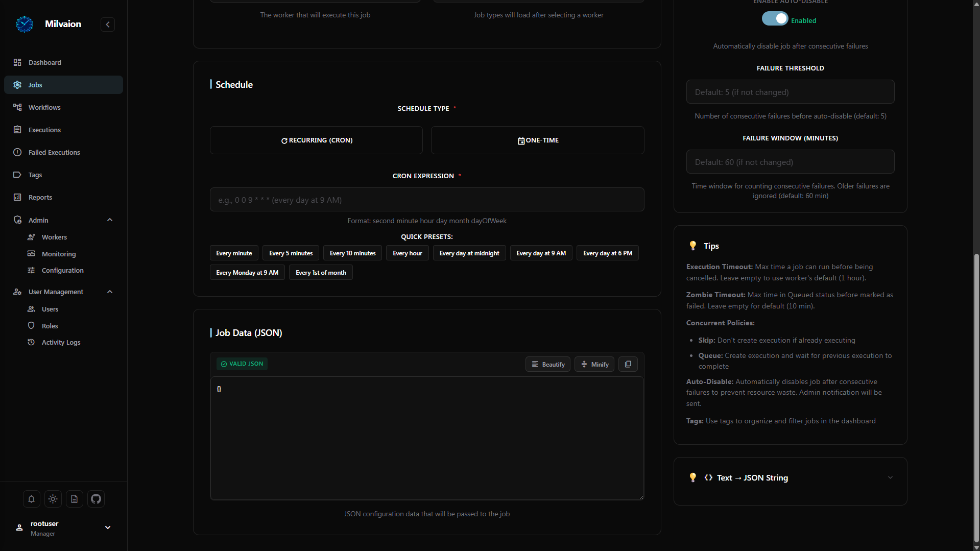Click rootuser profile avatar icon
The width and height of the screenshot is (980, 551).
click(x=19, y=528)
